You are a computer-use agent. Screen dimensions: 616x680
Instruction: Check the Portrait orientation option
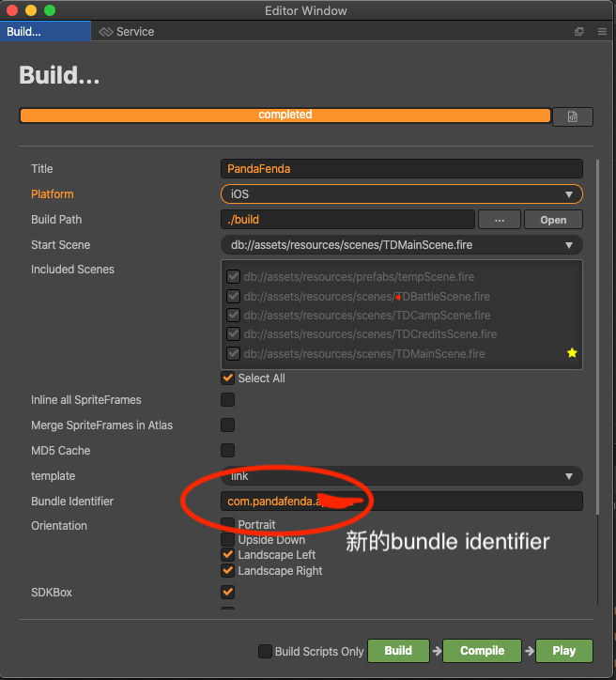click(227, 524)
